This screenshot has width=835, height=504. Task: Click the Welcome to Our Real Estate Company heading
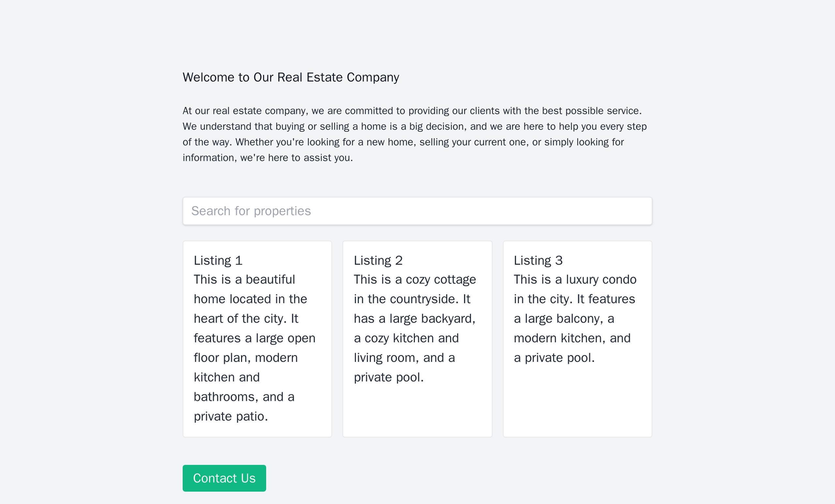click(291, 77)
